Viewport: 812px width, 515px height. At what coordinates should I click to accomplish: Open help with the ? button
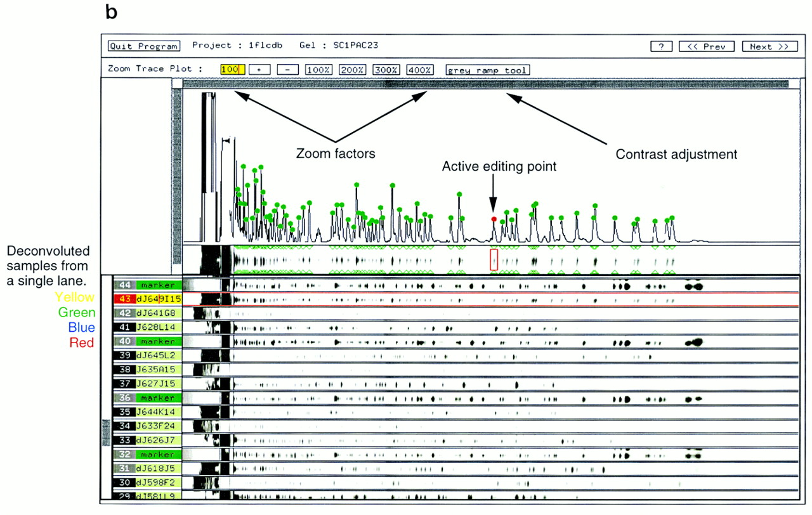click(661, 47)
